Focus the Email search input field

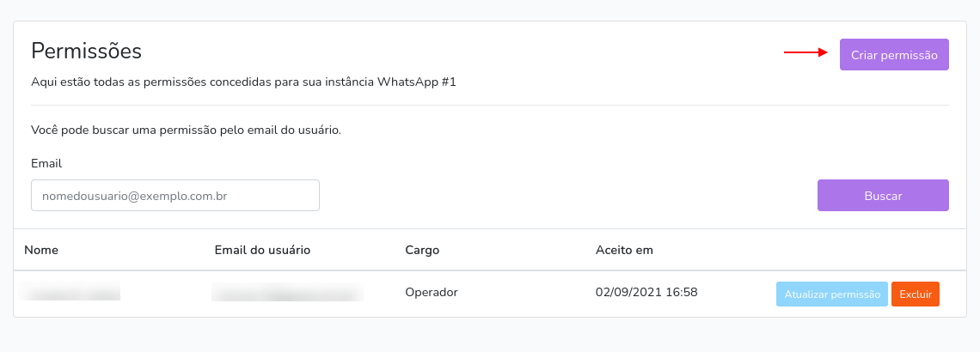coord(175,196)
